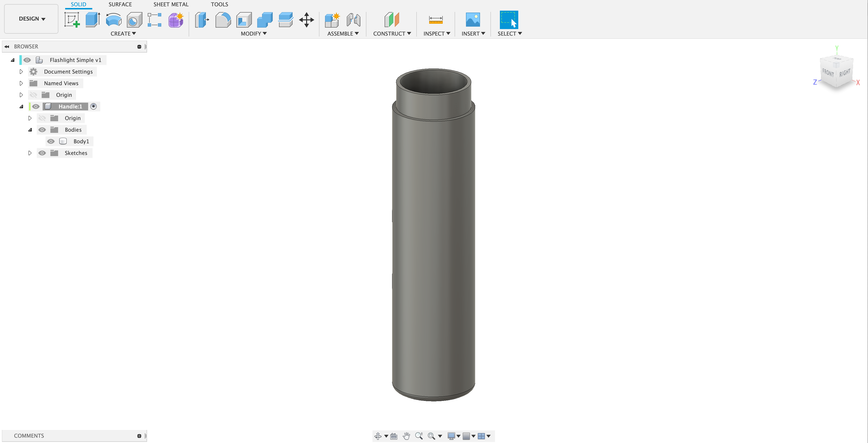Activate the Pan hand tool
868x443 pixels.
click(406, 436)
